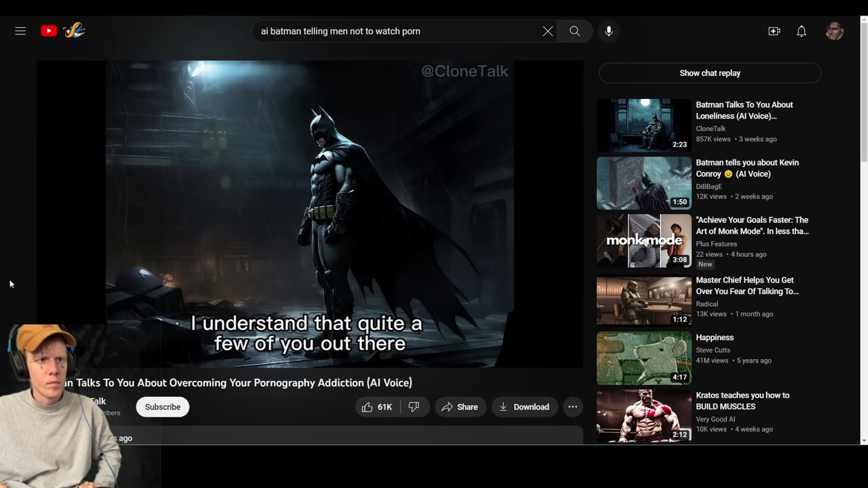Image resolution: width=868 pixels, height=488 pixels.
Task: Open the account avatar menu
Action: click(835, 31)
